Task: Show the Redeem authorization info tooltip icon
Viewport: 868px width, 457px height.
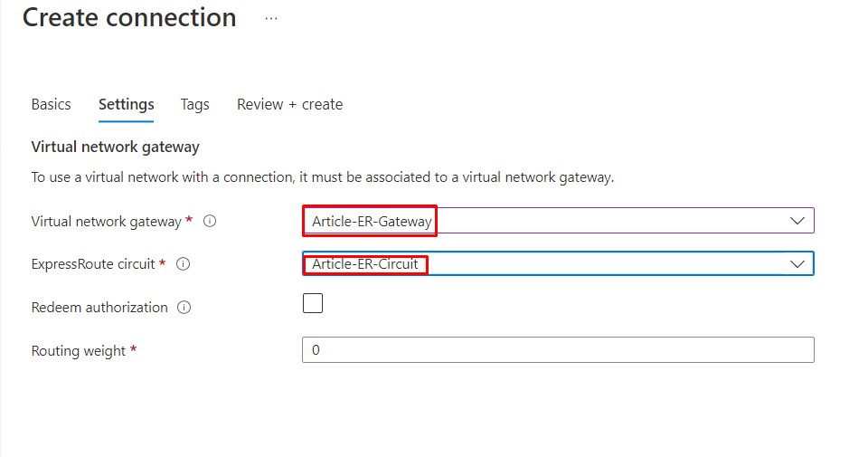Action: tap(184, 308)
